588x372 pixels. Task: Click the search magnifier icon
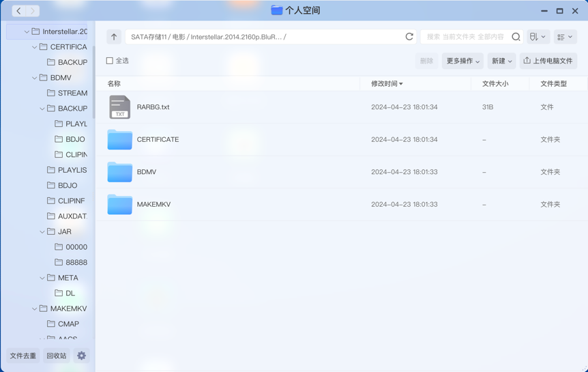(x=516, y=37)
